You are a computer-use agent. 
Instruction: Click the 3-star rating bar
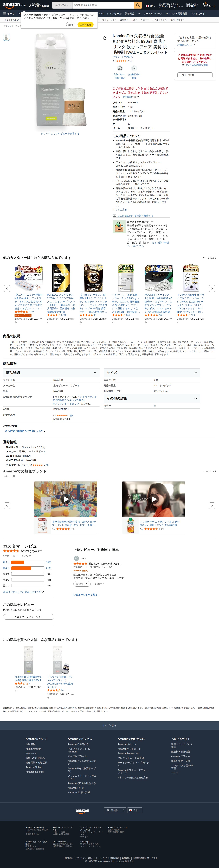pos(28,574)
